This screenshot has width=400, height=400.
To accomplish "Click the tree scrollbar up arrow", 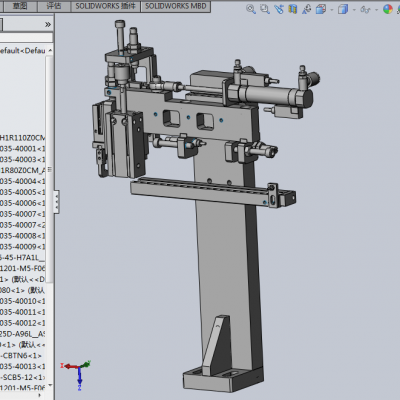I will coord(50,50).
